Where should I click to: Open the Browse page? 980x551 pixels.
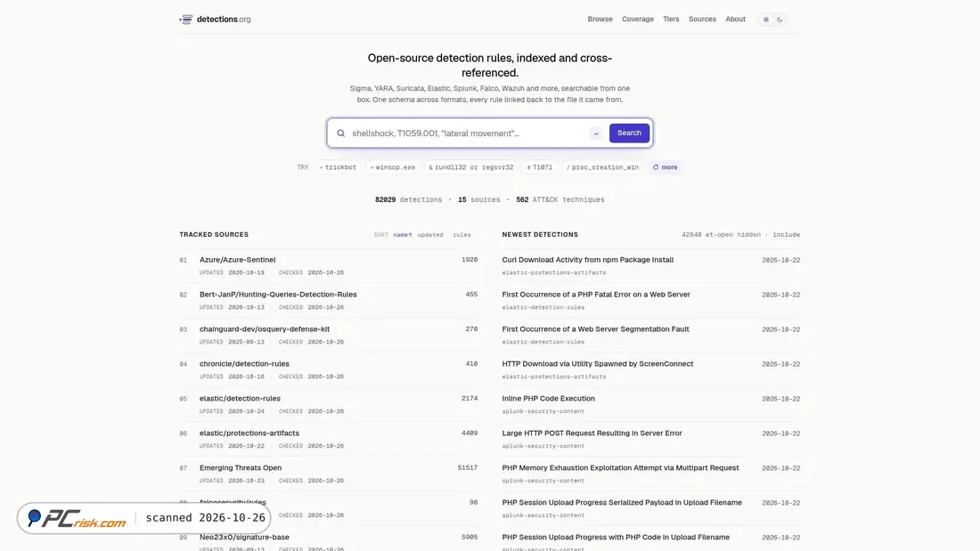pos(600,20)
